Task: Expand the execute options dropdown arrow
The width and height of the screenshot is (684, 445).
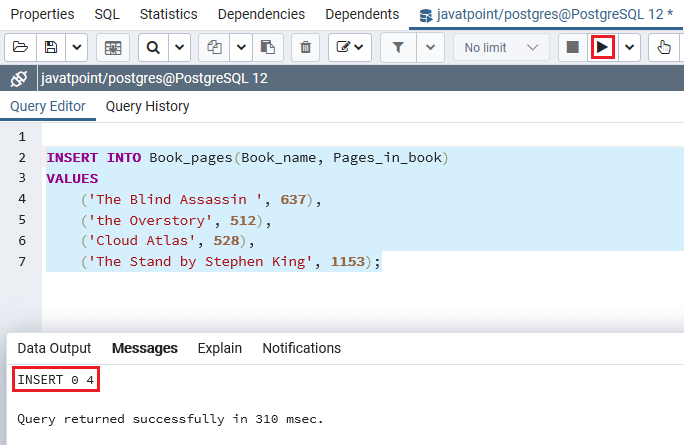Action: tap(629, 47)
